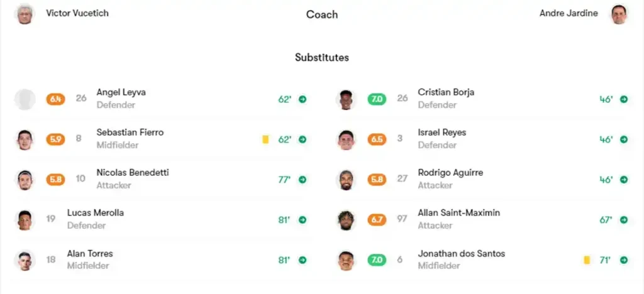The width and height of the screenshot is (644, 294).
Task: Click the substitution arrow icon for Alan Torres
Action: (x=303, y=260)
